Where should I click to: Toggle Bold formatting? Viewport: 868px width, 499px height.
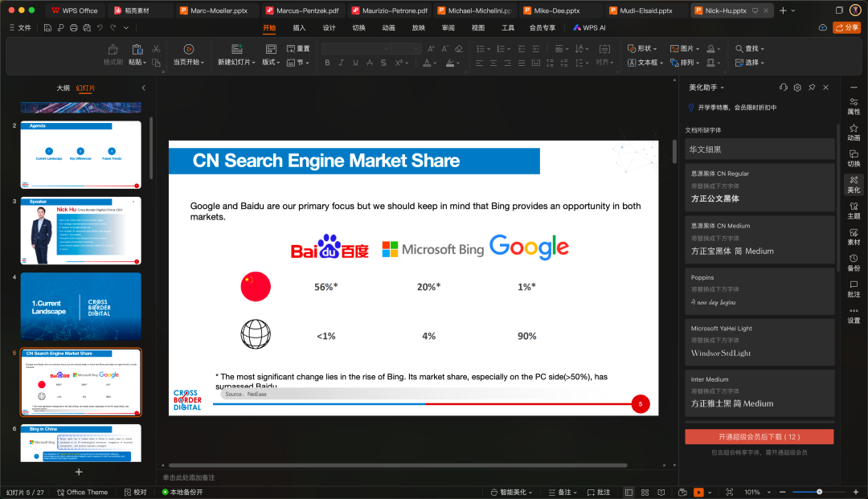[327, 63]
